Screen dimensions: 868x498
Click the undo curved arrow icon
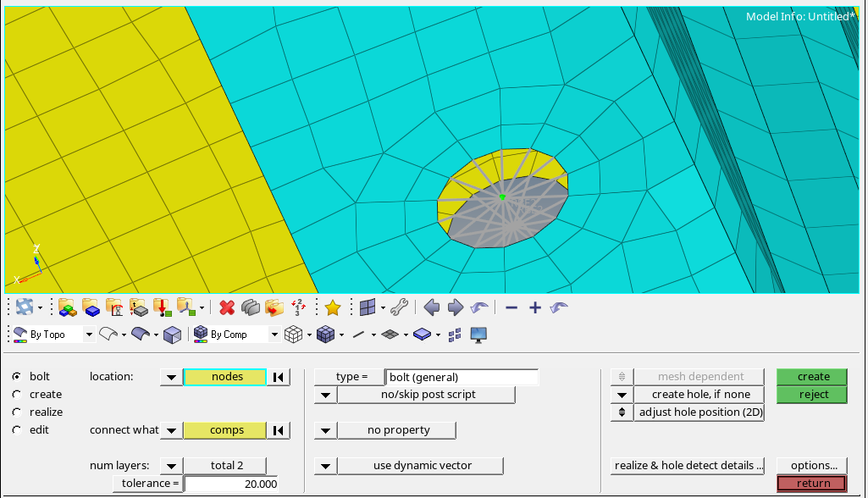(478, 307)
